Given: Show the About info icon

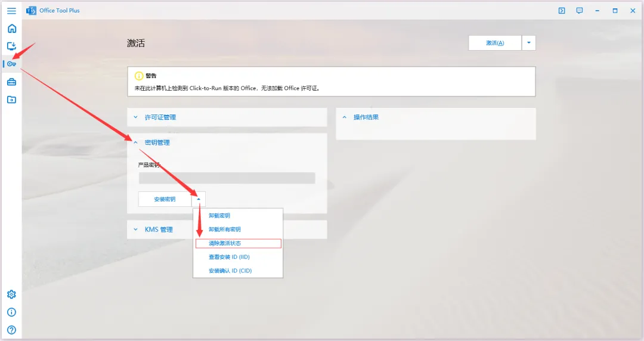Looking at the screenshot, I should pyautogui.click(x=11, y=312).
